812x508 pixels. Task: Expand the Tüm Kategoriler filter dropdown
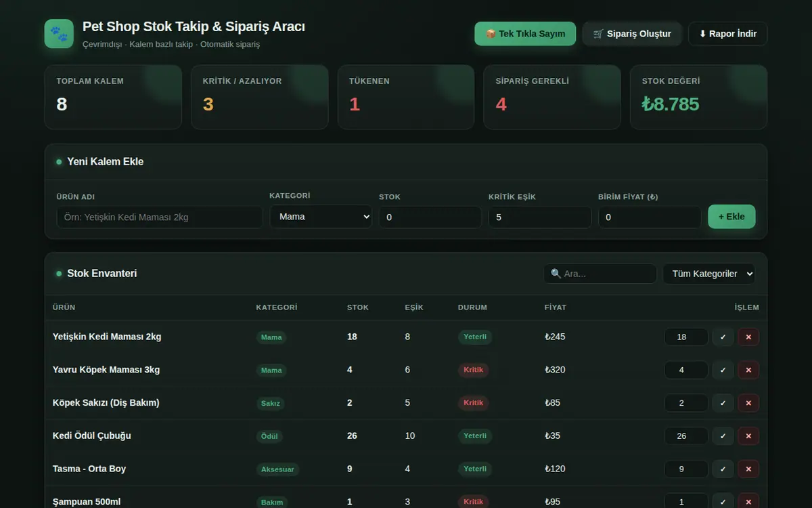coord(708,274)
